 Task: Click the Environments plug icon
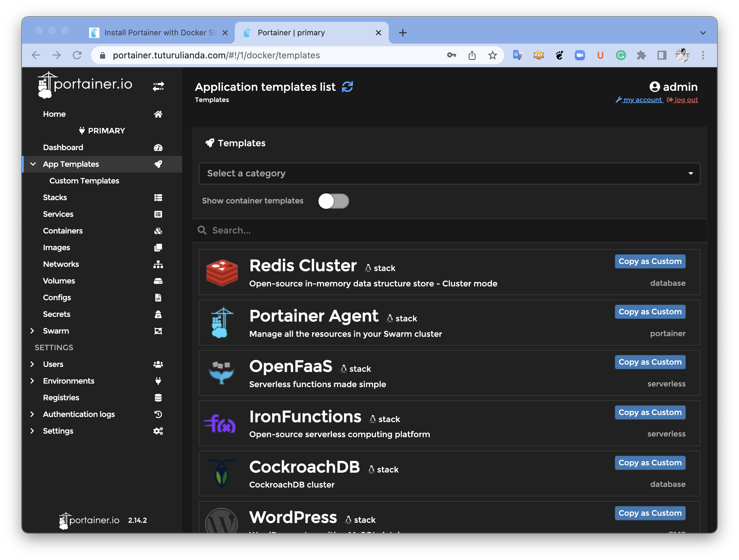158,381
